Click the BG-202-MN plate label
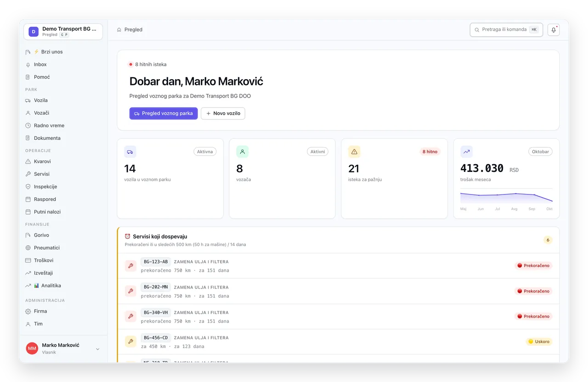This screenshot has width=588, height=382. pos(156,287)
